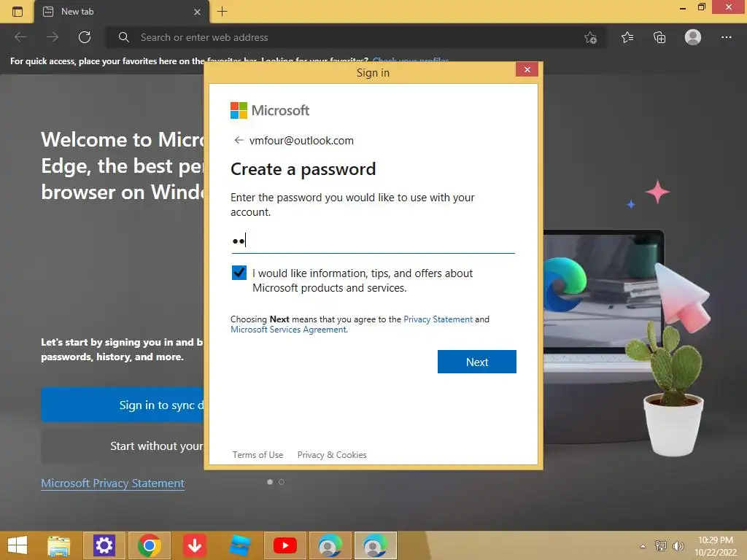
Task: Refresh the page with the reload icon
Action: 85,37
